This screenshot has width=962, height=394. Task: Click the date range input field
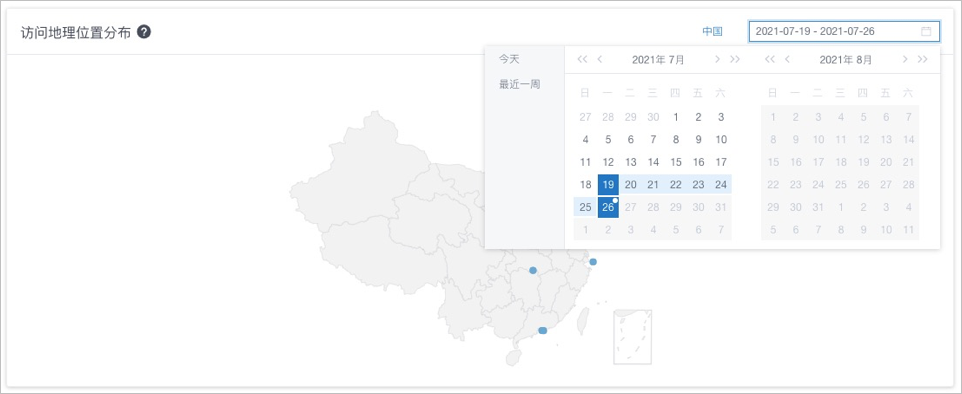(844, 31)
